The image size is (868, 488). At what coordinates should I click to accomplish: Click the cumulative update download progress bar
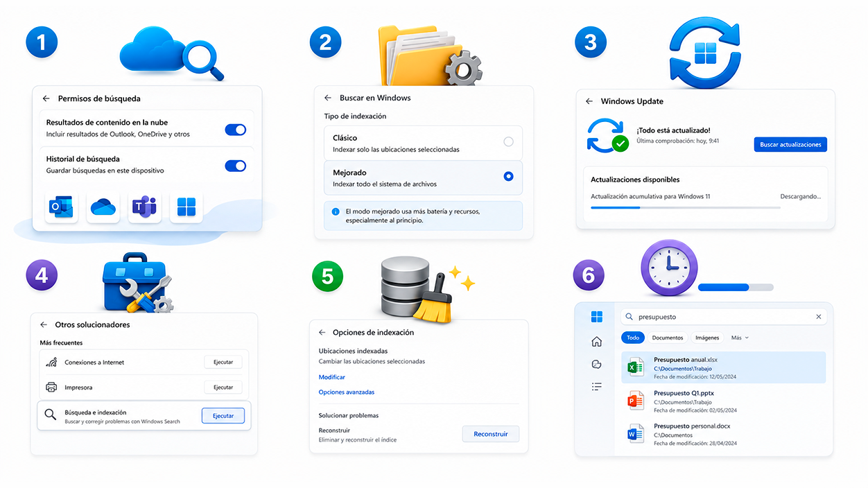686,207
